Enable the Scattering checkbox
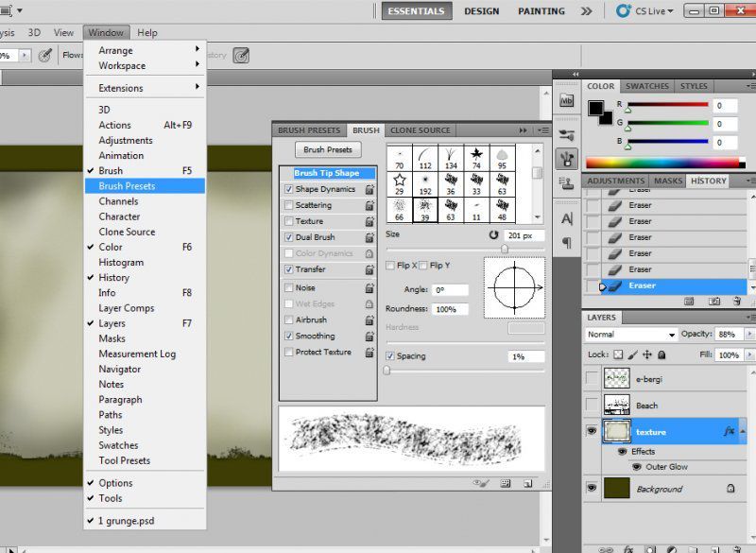Screen dimensions: 756x553 (x=289, y=205)
